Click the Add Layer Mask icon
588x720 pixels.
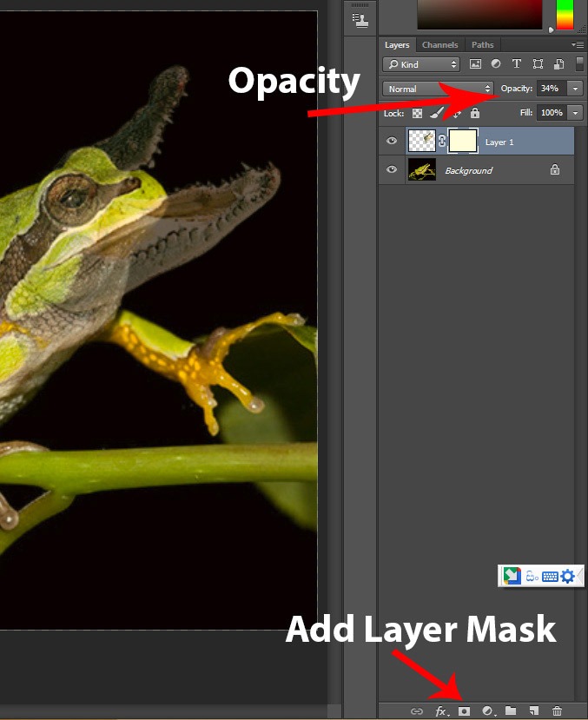pyautogui.click(x=464, y=711)
